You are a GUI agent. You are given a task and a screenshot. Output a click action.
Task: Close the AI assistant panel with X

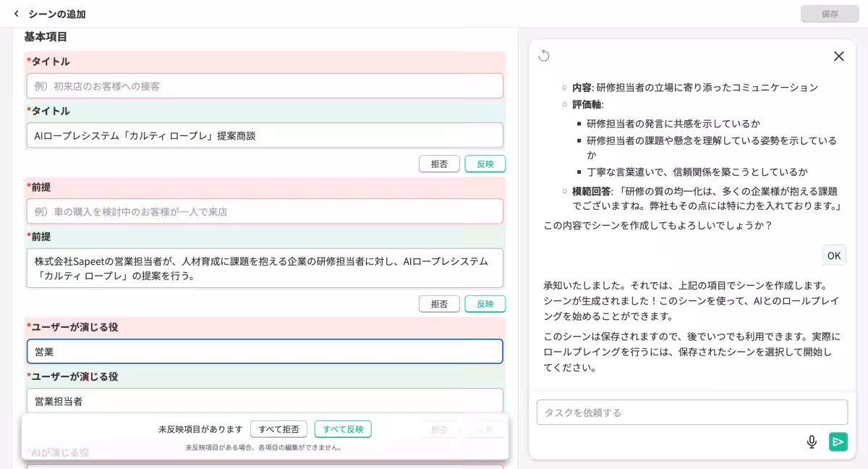[x=839, y=56]
